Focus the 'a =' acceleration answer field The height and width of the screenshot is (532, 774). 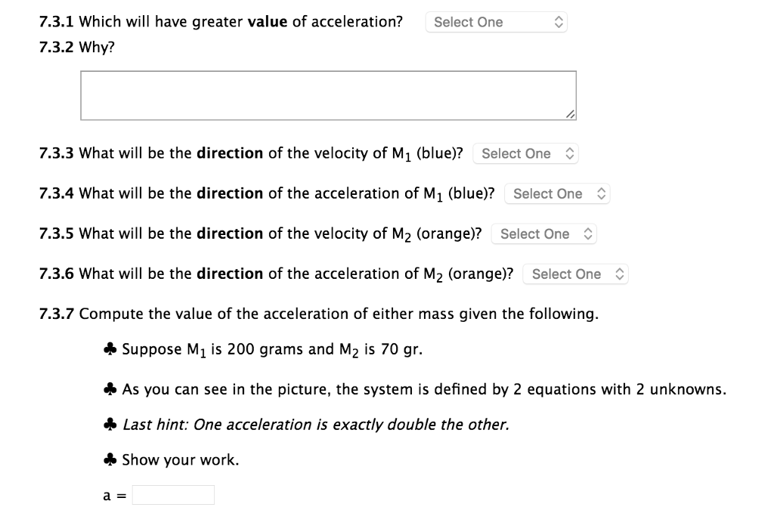[173, 495]
